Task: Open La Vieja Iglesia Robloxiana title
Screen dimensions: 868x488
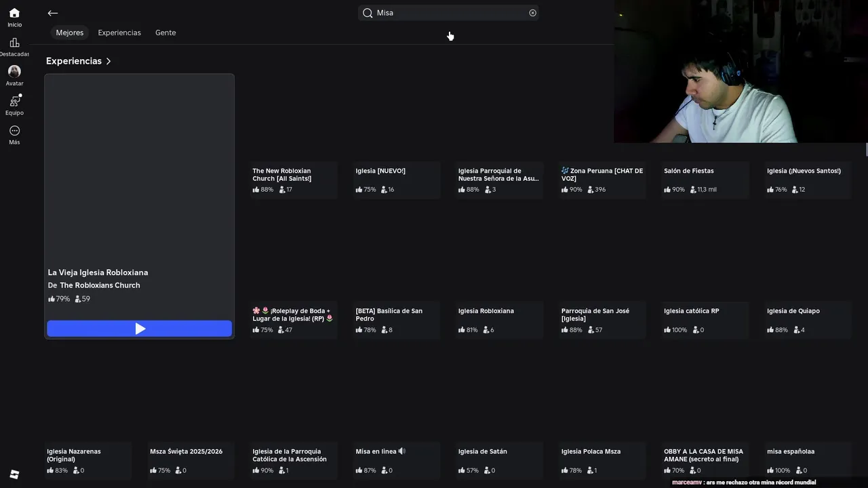Action: [x=98, y=272]
